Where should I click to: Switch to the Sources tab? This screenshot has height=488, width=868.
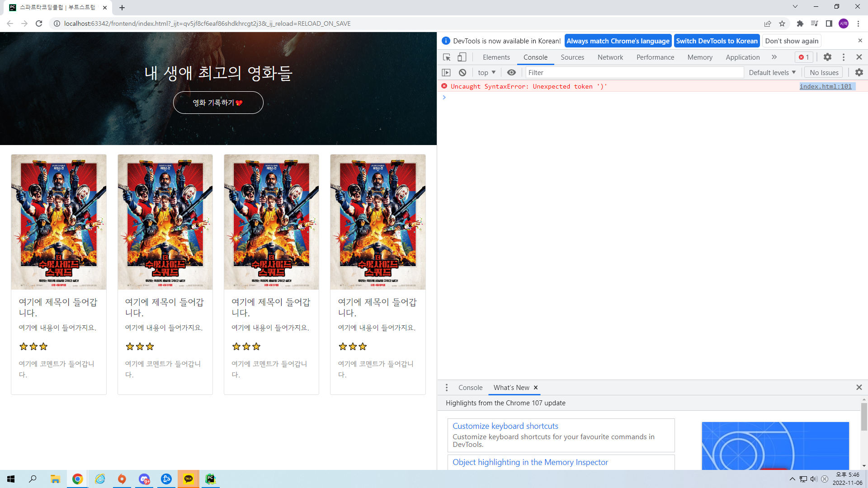click(572, 57)
